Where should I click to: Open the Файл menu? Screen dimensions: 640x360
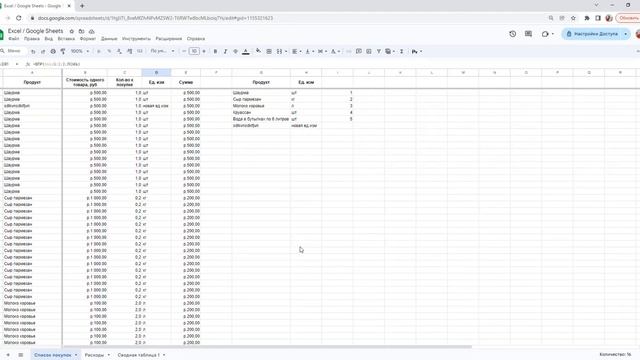pos(14,39)
